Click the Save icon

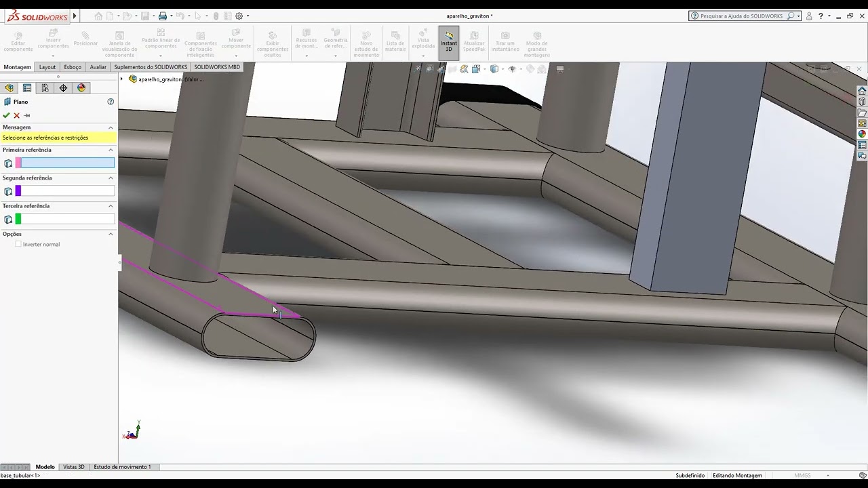coord(145,16)
